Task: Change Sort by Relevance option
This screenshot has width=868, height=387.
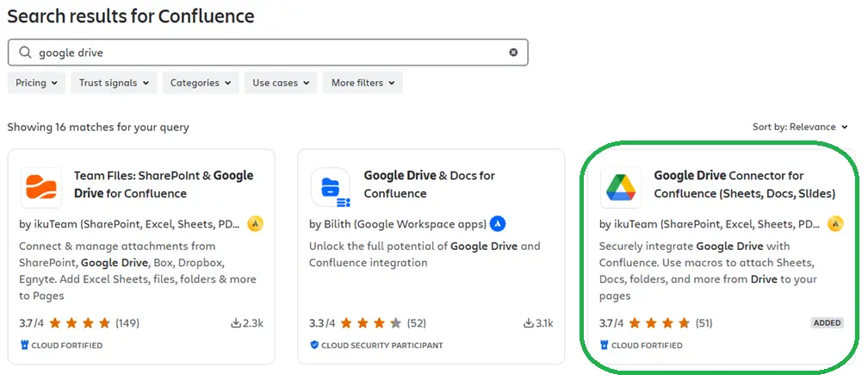Action: pos(800,127)
